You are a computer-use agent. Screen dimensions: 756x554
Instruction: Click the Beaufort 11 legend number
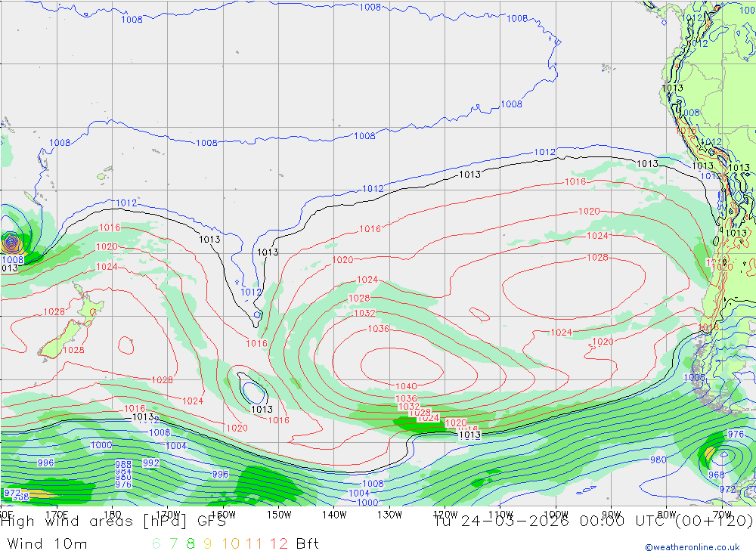pyautogui.click(x=254, y=544)
